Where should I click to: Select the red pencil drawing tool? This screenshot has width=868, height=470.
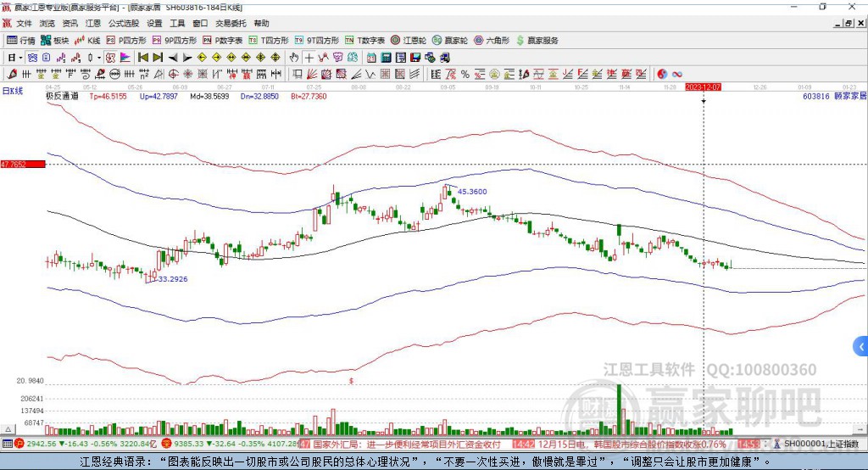pos(12,74)
